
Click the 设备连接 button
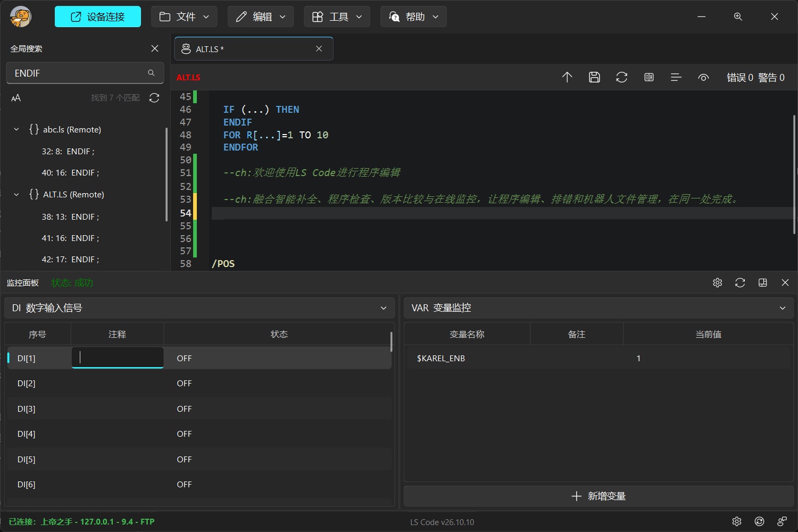point(98,16)
